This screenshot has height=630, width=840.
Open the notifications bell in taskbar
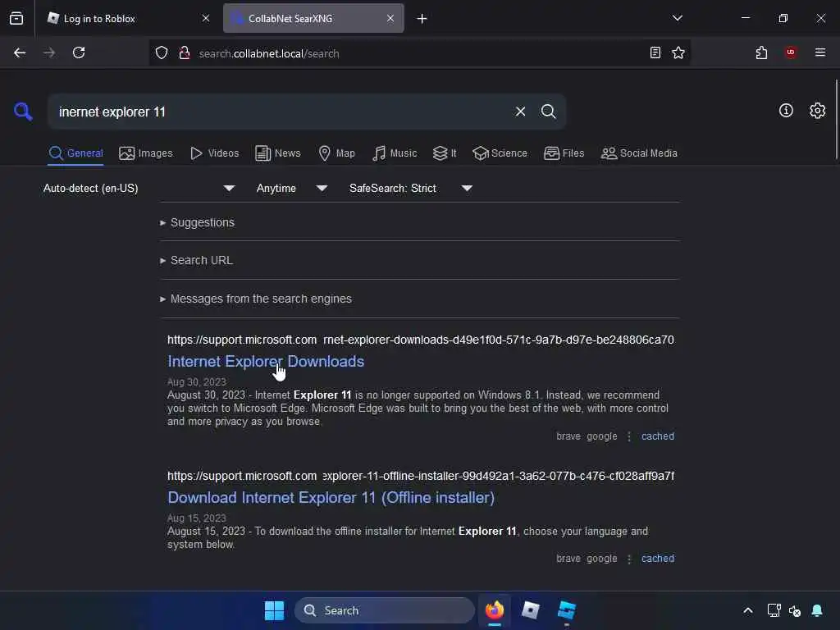[817, 610]
